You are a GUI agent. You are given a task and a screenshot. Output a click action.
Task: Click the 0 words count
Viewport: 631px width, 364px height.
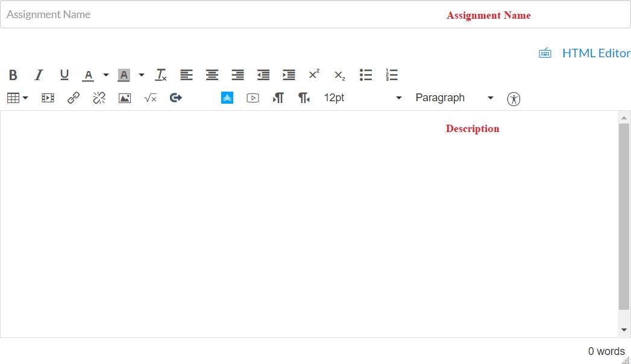(x=606, y=351)
